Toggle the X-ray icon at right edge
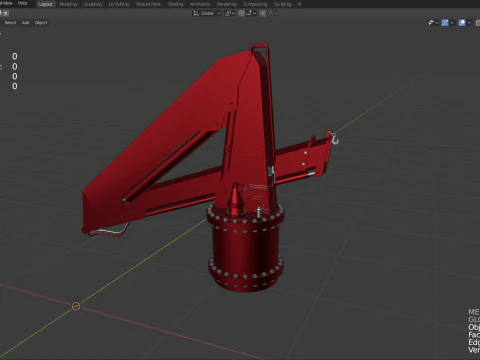This screenshot has width=480, height=360. coord(478,23)
